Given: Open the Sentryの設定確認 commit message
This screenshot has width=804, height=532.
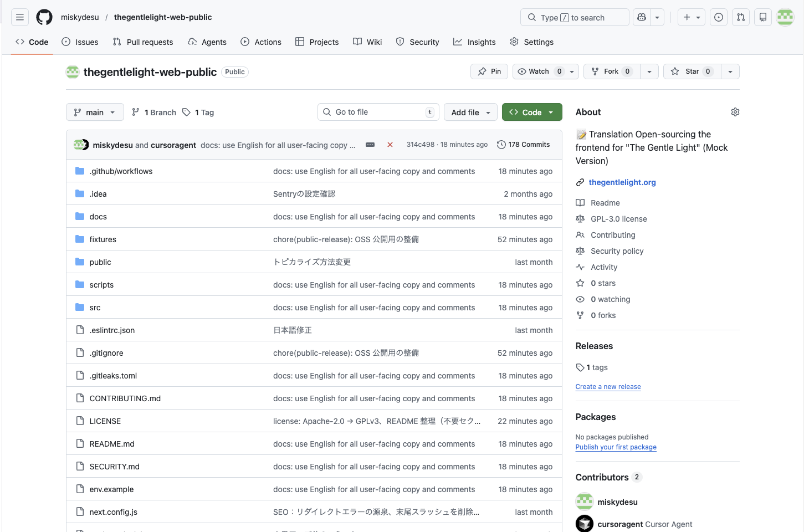Looking at the screenshot, I should [304, 194].
